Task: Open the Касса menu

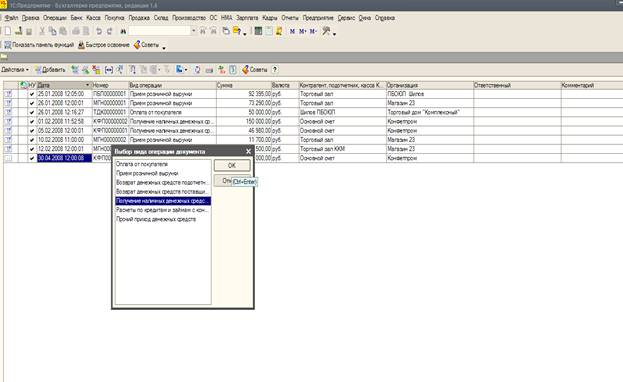Action: (93, 18)
